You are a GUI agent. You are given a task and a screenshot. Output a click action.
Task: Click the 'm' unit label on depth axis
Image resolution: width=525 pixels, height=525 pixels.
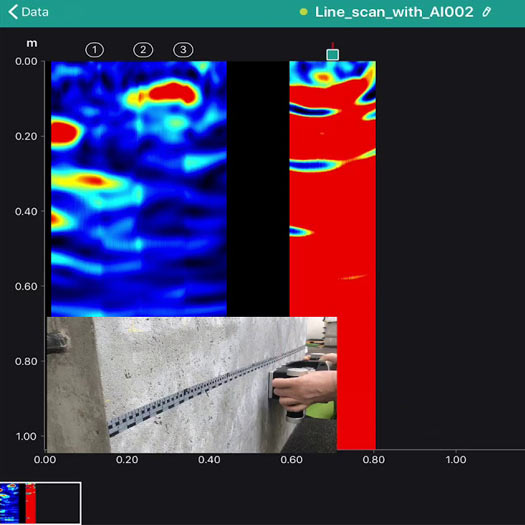pyautogui.click(x=32, y=43)
